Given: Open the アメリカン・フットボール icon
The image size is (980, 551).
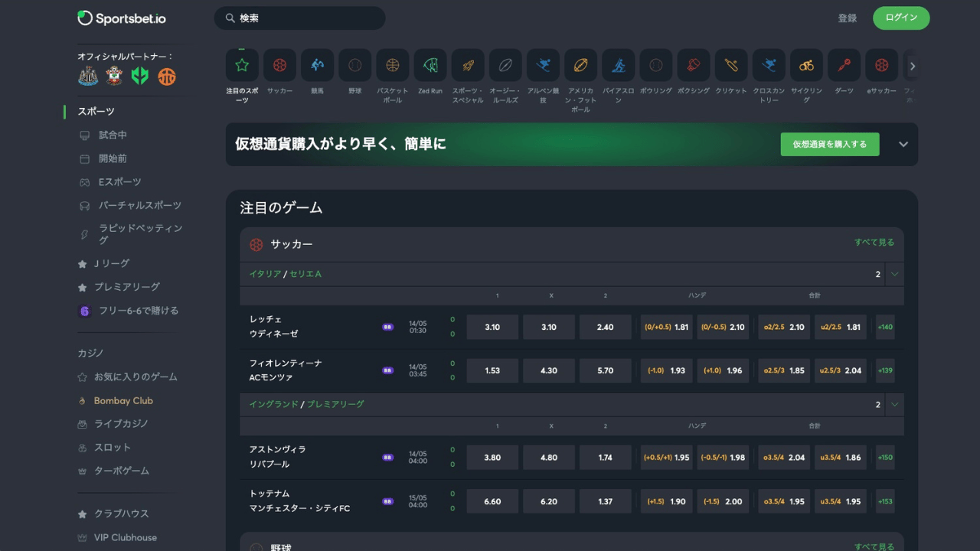Looking at the screenshot, I should point(580,65).
